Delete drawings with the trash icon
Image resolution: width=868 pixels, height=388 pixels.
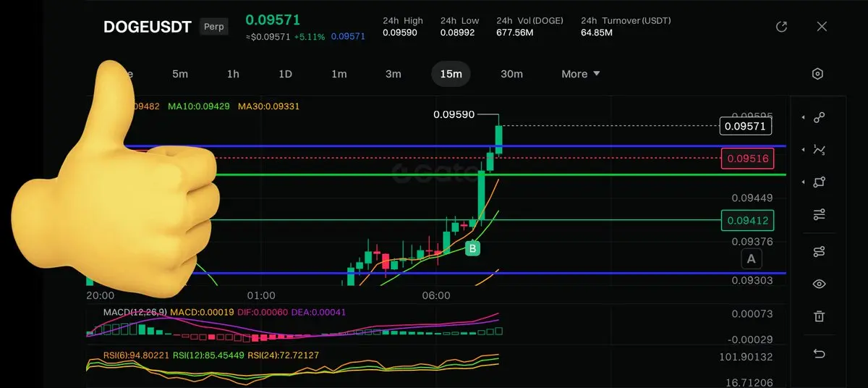click(819, 316)
